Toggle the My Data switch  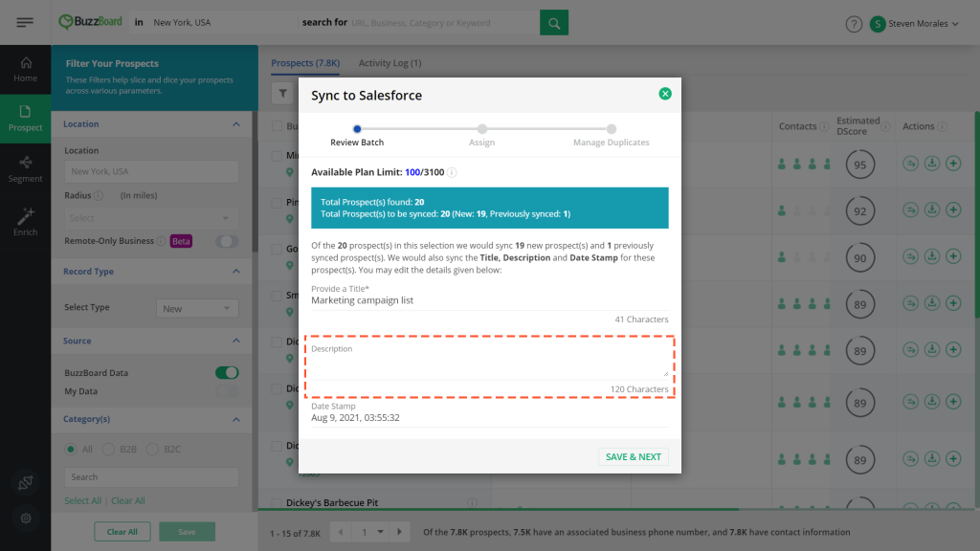[227, 391]
